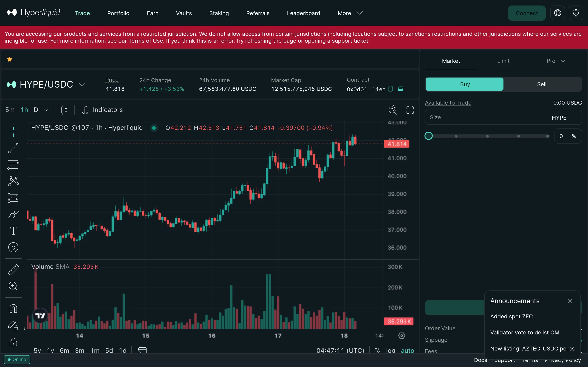Switch to the Limit order tab
The width and height of the screenshot is (588, 367).
pyautogui.click(x=503, y=61)
